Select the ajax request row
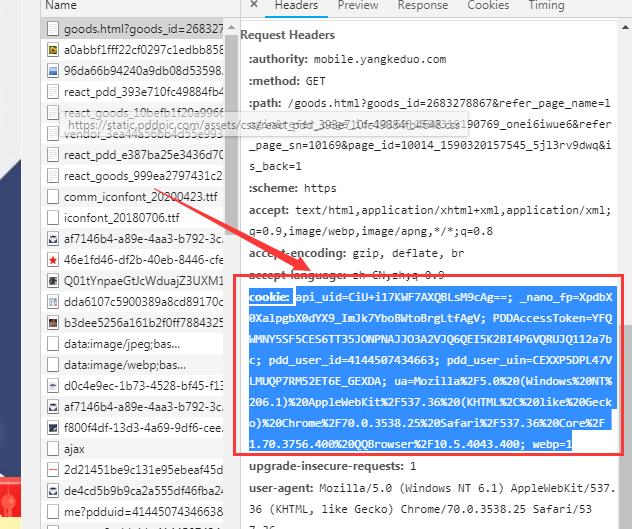Screen dimensions: 632x529 [x=132, y=448]
